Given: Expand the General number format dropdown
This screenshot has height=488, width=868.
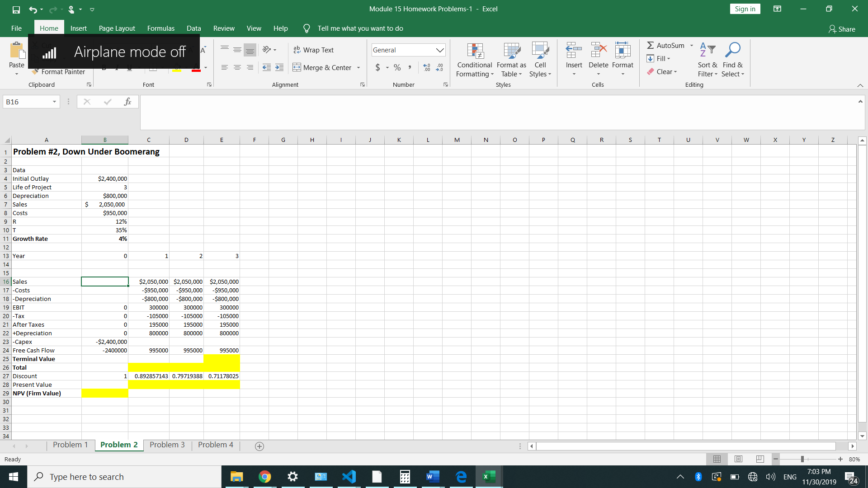Looking at the screenshot, I should tap(439, 50).
